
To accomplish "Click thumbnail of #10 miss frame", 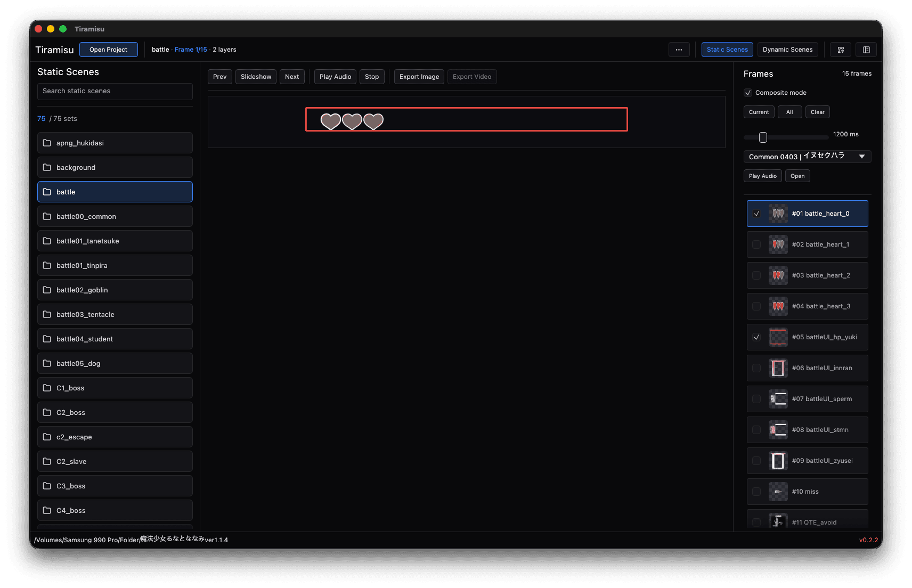I will [x=778, y=492].
